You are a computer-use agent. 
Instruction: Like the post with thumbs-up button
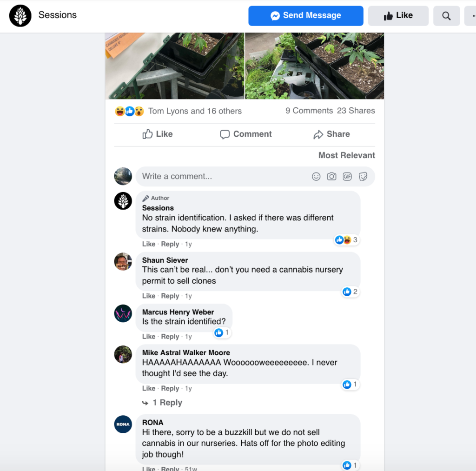pos(158,134)
